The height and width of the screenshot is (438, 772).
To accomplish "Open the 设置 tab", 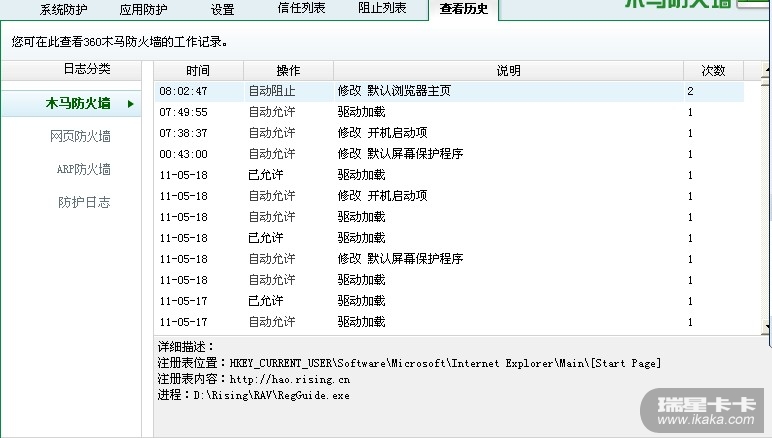I will pos(223,9).
